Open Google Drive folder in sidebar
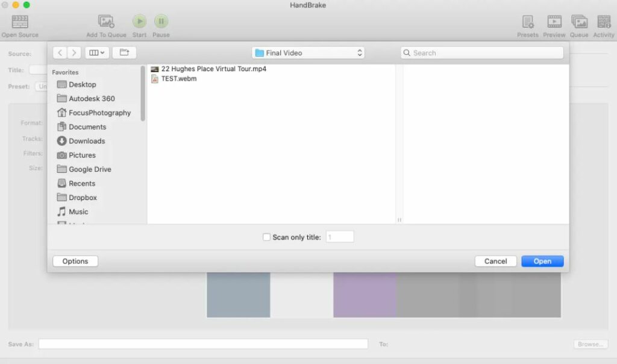This screenshot has height=364, width=617. point(84,169)
